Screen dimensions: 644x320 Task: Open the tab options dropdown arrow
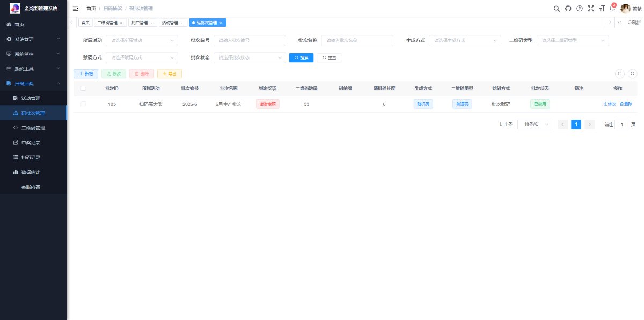(619, 23)
